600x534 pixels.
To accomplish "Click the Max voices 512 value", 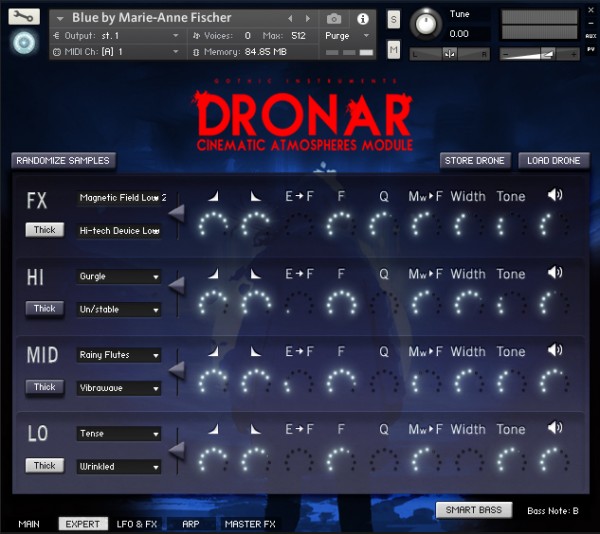I will (x=298, y=36).
